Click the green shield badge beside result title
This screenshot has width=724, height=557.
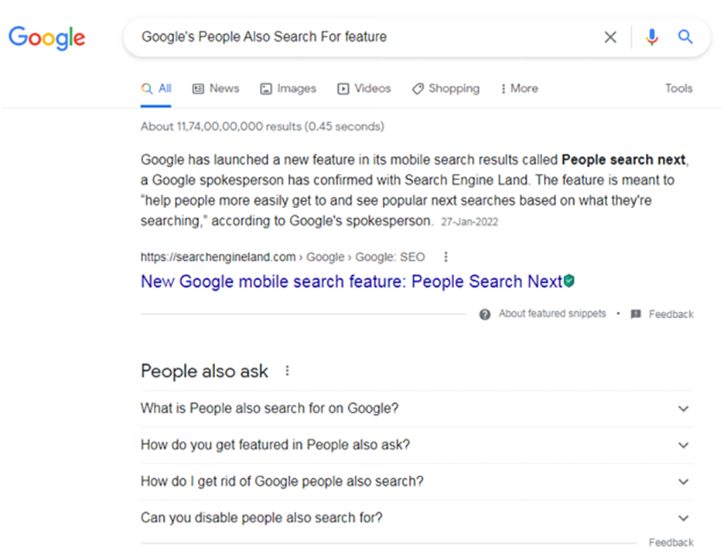569,280
